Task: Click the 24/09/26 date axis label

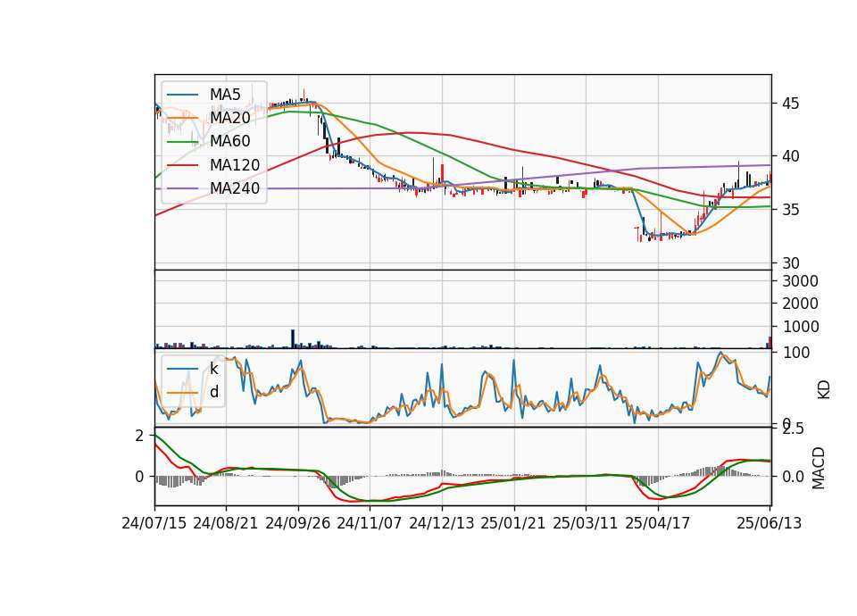Action: click(298, 524)
